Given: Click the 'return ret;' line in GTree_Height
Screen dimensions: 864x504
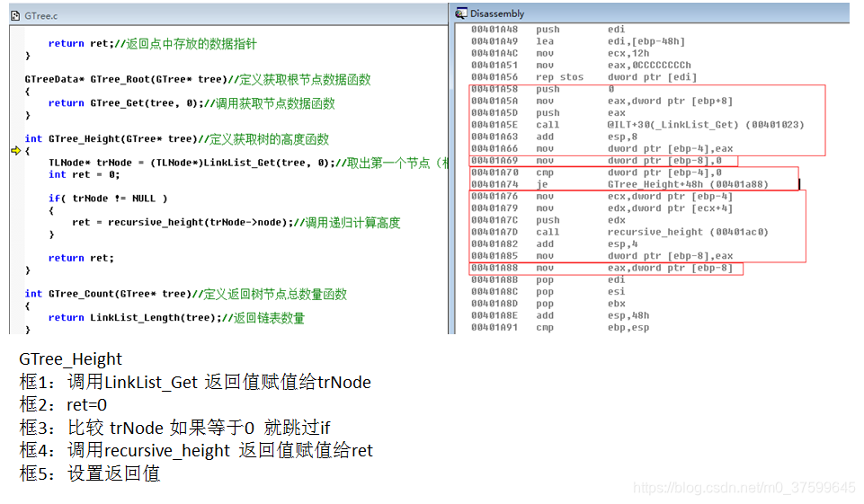Looking at the screenshot, I should click(x=81, y=259).
